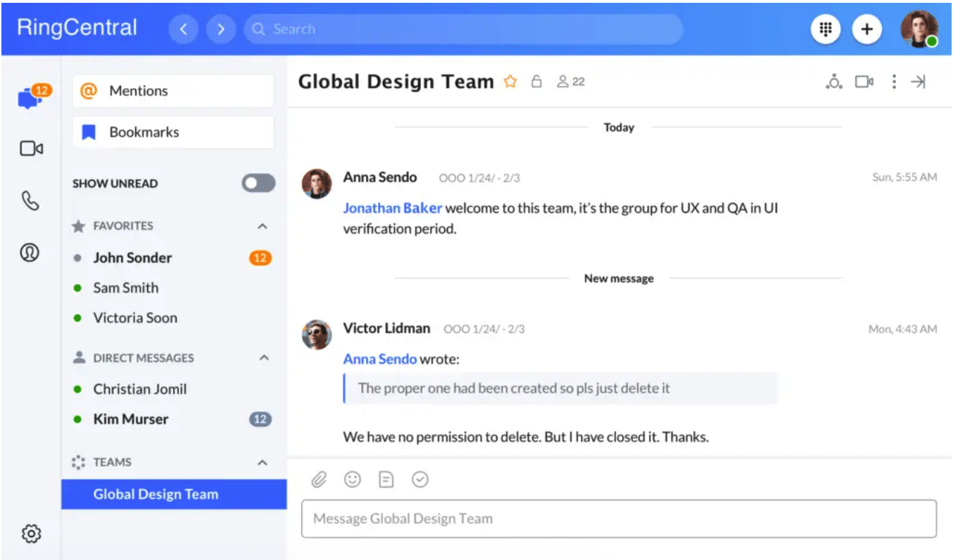Unfavorite Global Design Team star

point(510,82)
